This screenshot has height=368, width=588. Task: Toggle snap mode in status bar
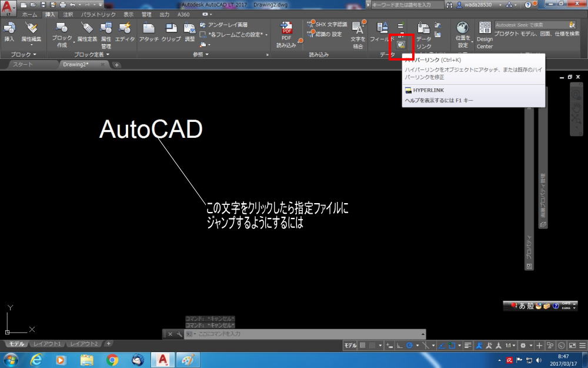pos(372,346)
